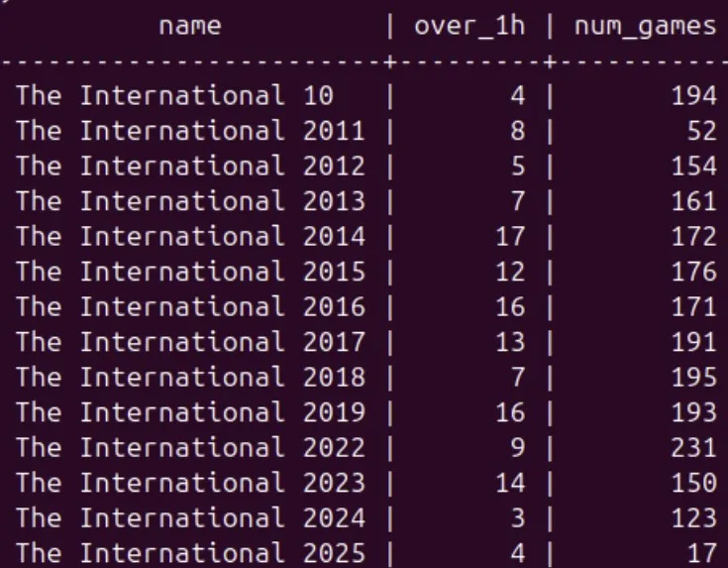Click over_1h value 16 for International 2019
This screenshot has height=568, width=728.
(x=510, y=412)
